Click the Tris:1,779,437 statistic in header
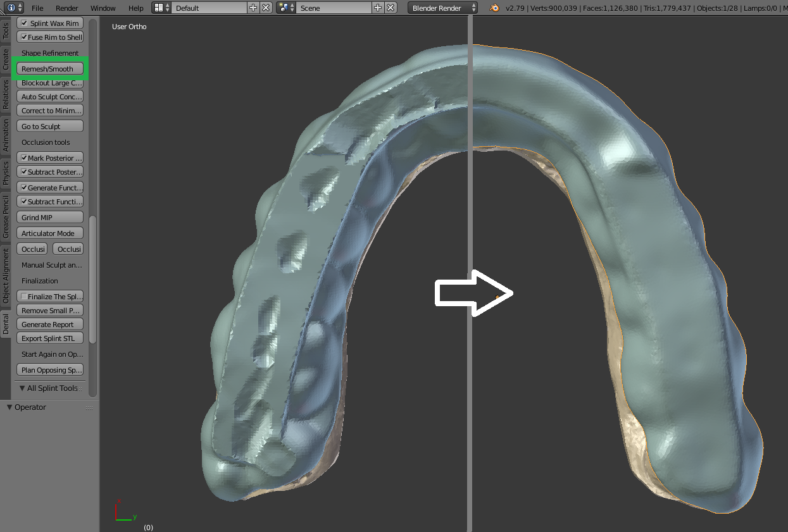Image resolution: width=788 pixels, height=532 pixels. tap(668, 8)
